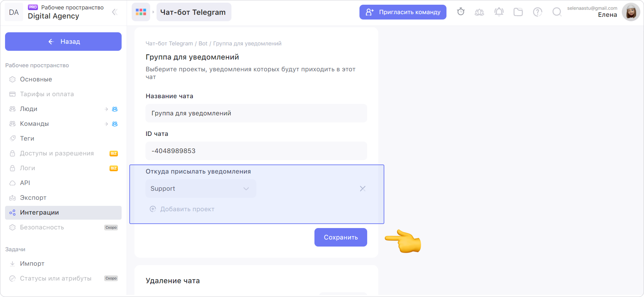Go back with Назад button
The height and width of the screenshot is (297, 644).
tap(63, 42)
